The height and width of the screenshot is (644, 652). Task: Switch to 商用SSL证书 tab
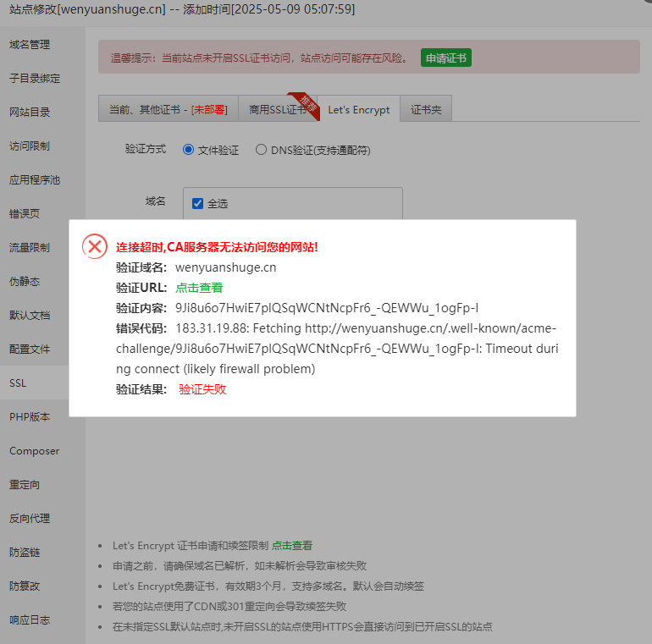pos(278,109)
